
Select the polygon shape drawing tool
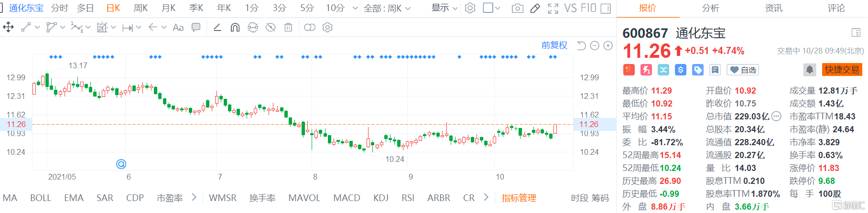point(51,27)
